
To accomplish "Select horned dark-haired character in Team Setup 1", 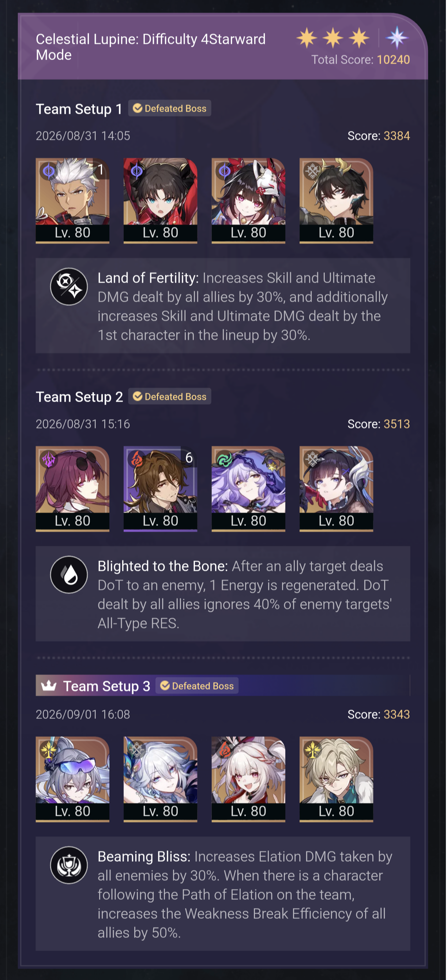I will pos(337,201).
